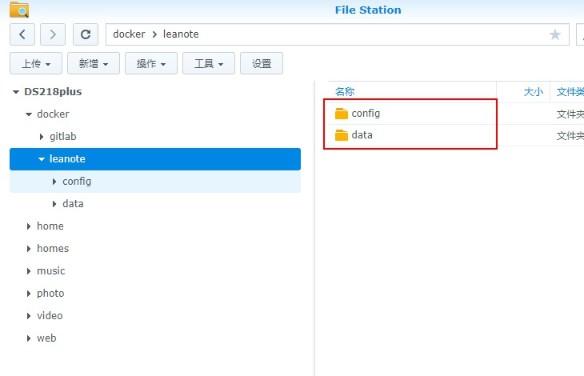Click the type cell of data row
This screenshot has width=584, height=376.
570,136
